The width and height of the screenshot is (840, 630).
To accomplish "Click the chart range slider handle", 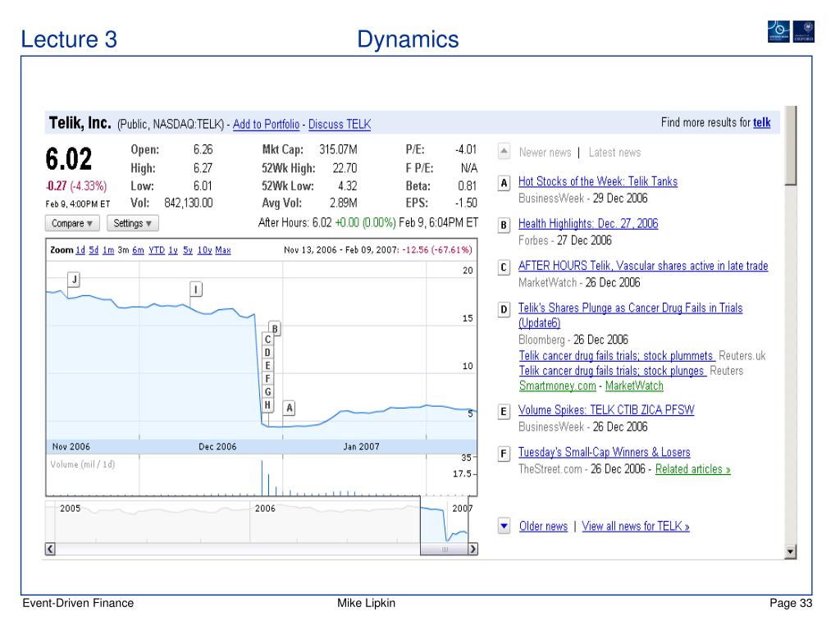I will [x=445, y=549].
